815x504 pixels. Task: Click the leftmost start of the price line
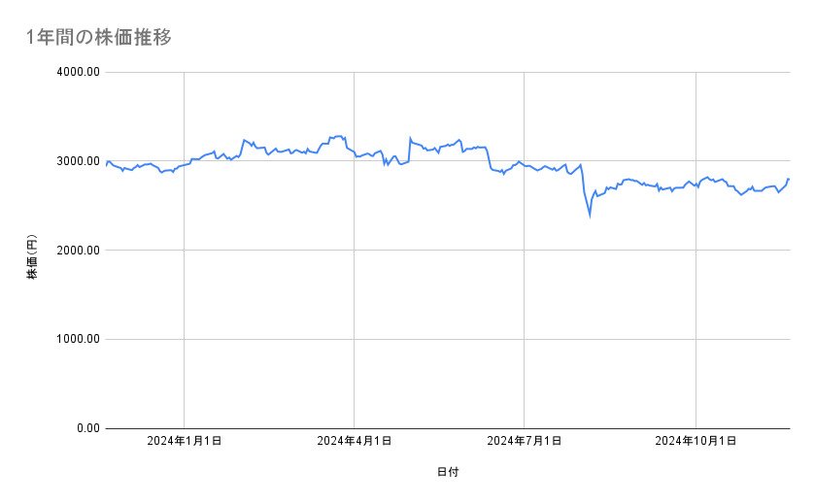106,165
